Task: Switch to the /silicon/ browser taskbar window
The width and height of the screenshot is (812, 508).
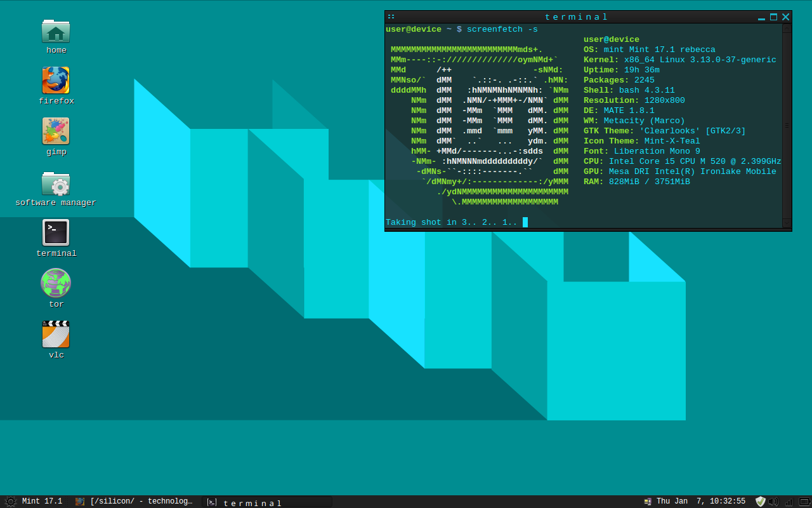Action: (x=134, y=502)
